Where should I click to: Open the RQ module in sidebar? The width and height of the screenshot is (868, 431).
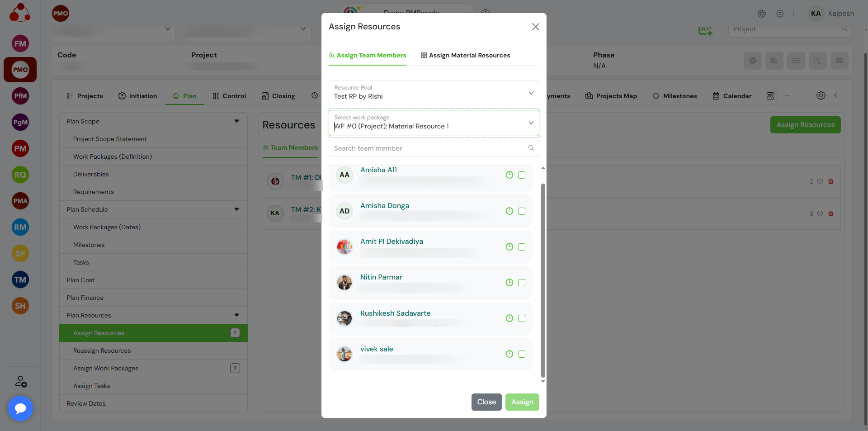20,175
